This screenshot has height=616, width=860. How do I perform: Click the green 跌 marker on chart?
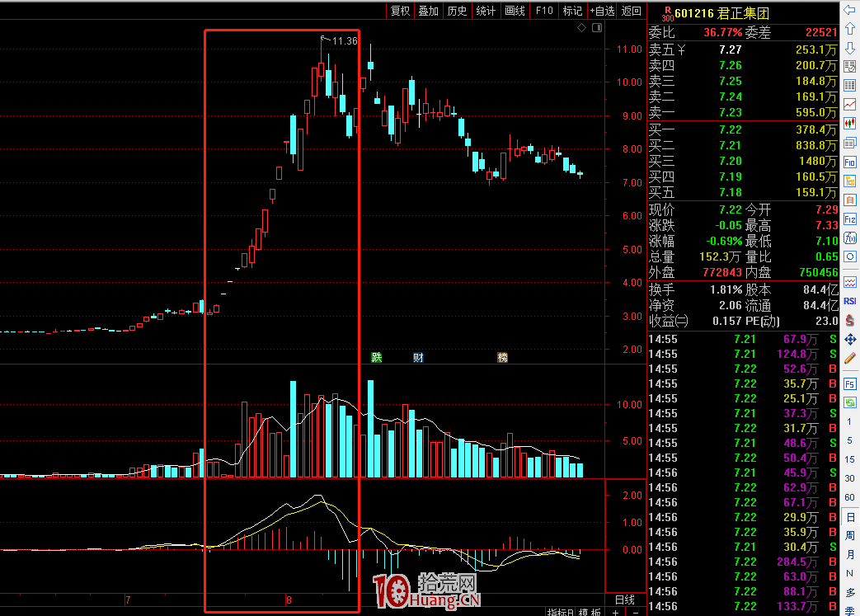click(x=376, y=358)
